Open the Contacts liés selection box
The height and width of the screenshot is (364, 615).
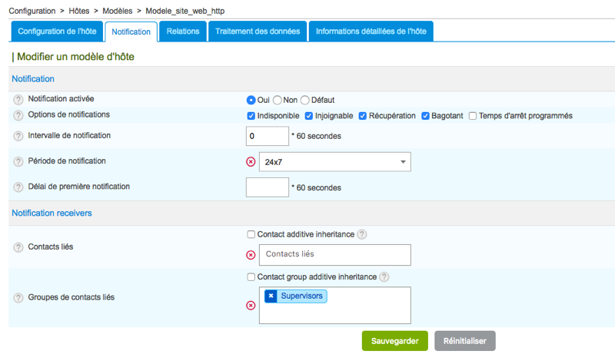(334, 255)
